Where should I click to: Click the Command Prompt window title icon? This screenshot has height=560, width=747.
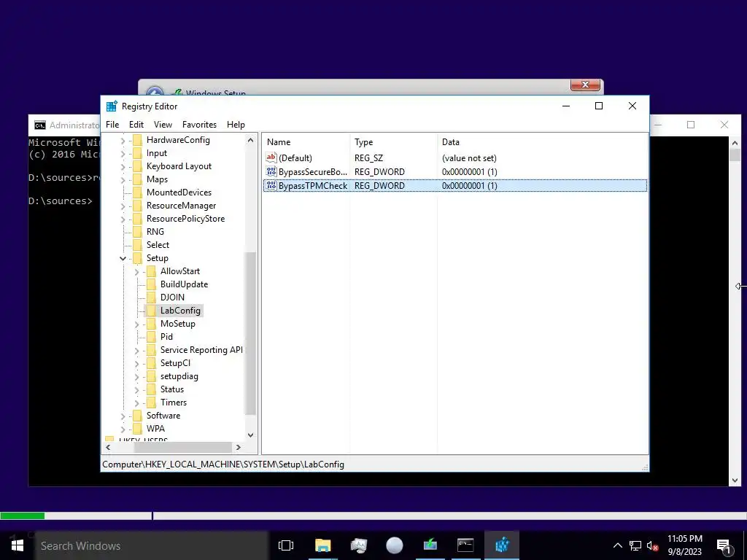(40, 125)
